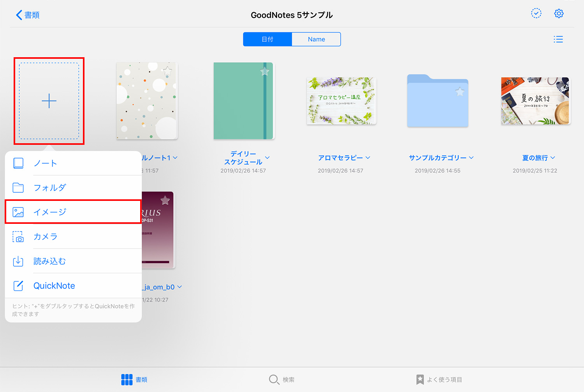Open the 夏の旅行 thumbnail
The image size is (584, 392).
click(535, 101)
